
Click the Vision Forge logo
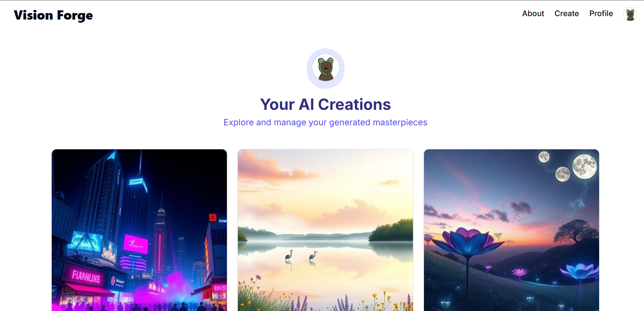coord(53,15)
